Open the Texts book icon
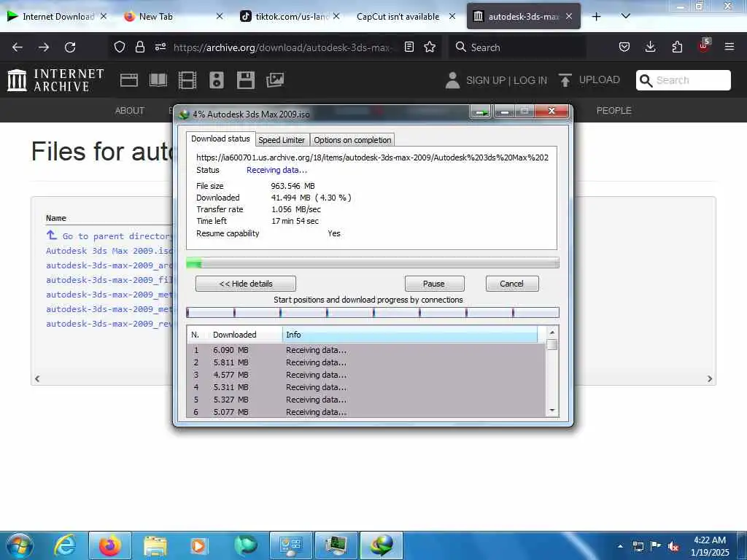747x560 pixels. (x=158, y=80)
